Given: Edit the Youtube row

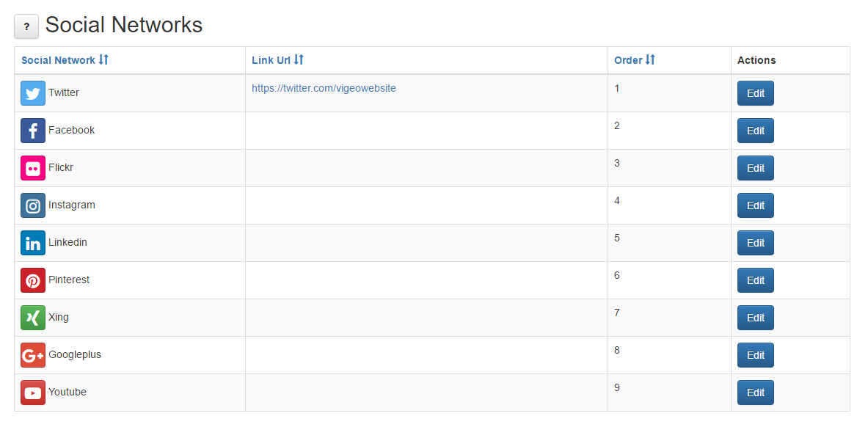Looking at the screenshot, I should [756, 392].
